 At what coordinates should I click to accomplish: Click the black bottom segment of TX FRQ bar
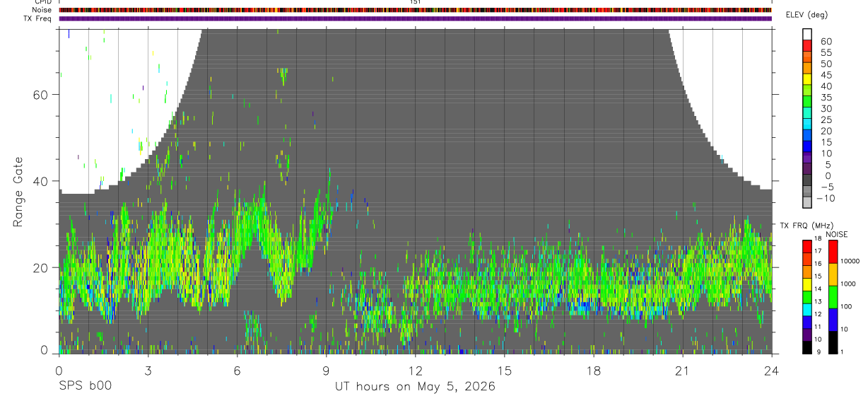[807, 347]
